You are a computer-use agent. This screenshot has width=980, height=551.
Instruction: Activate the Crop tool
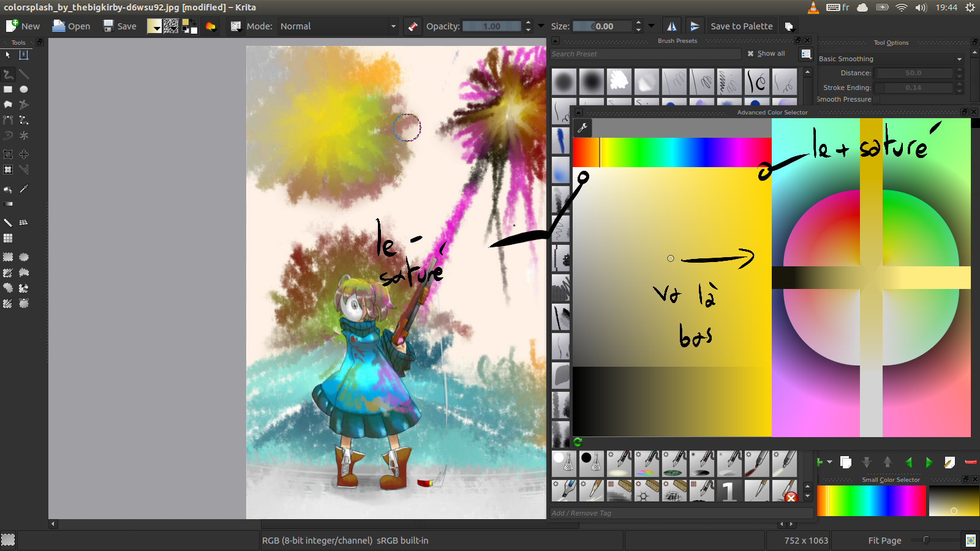tap(8, 154)
